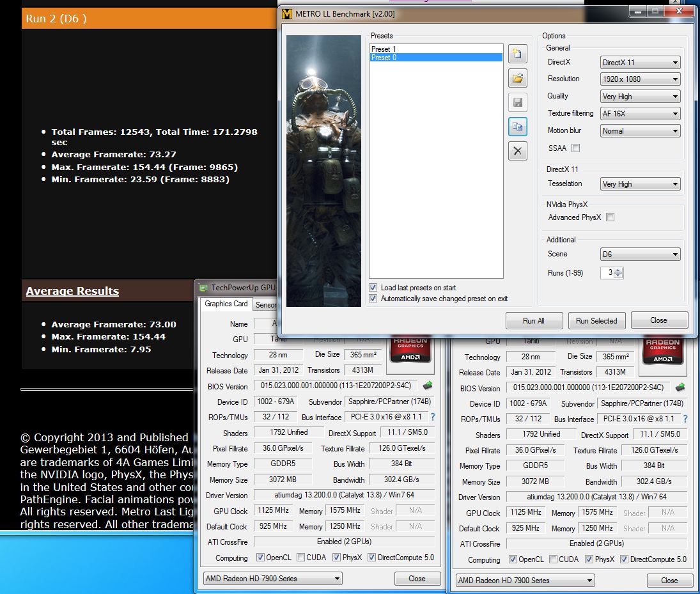700x594 pixels.
Task: Enable Advanced PhysX option
Action: tap(611, 217)
